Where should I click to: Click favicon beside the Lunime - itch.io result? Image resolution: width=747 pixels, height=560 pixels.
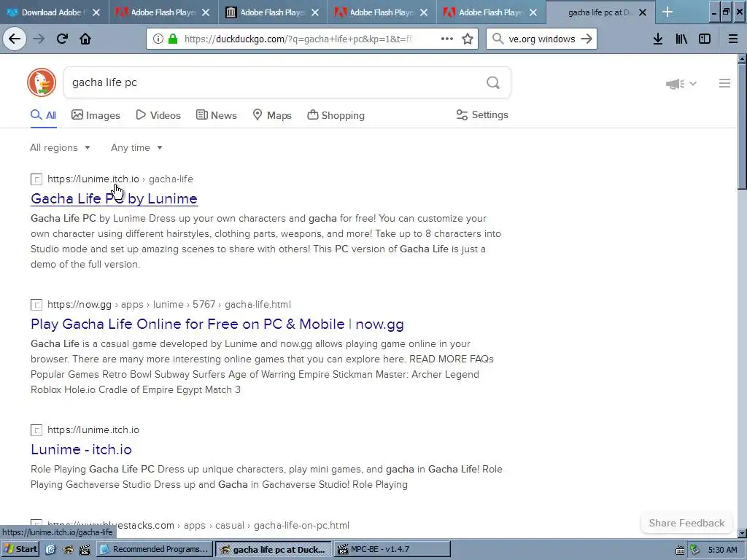pyautogui.click(x=36, y=430)
